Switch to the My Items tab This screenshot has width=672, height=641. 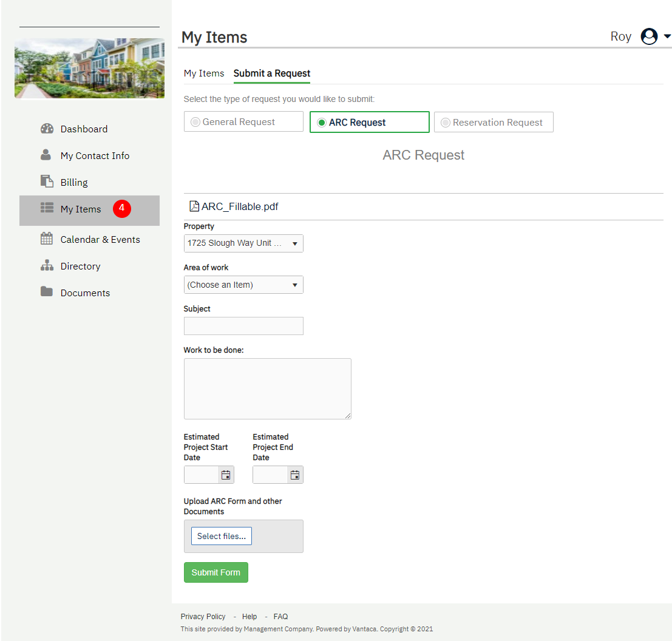[204, 73]
